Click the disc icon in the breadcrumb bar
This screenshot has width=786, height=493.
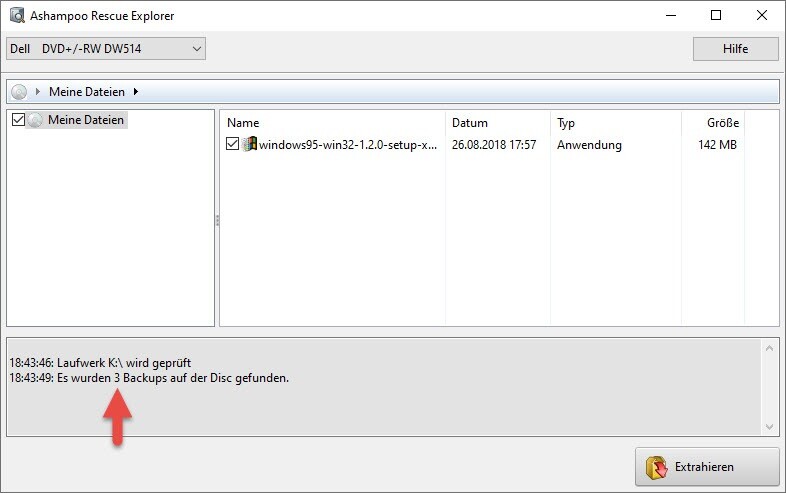coord(20,92)
